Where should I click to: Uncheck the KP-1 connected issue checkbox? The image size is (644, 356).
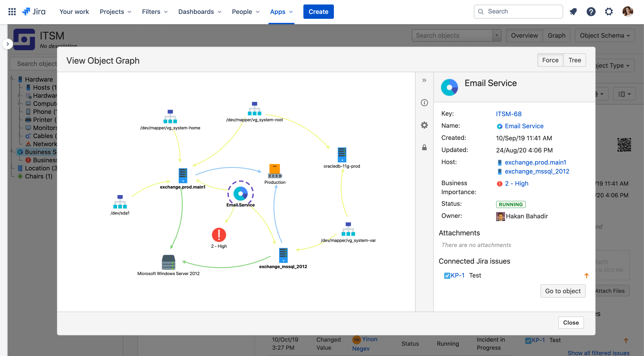[x=447, y=275]
